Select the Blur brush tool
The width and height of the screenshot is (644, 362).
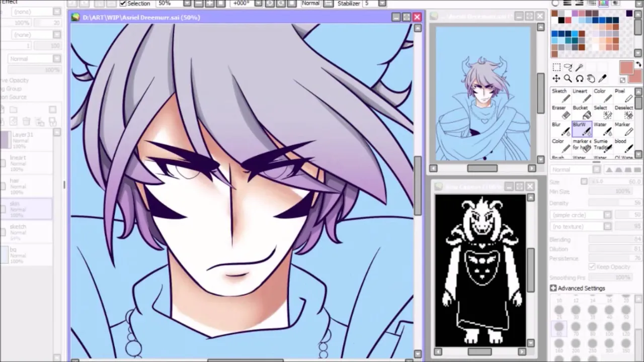point(560,129)
